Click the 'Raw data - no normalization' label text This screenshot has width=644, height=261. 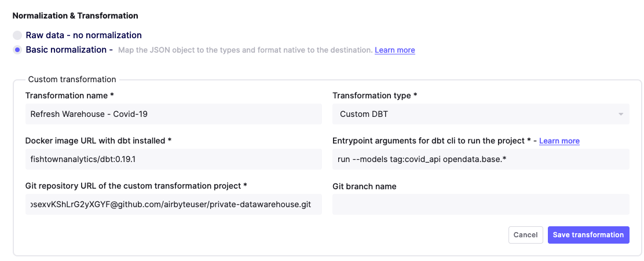pos(83,35)
